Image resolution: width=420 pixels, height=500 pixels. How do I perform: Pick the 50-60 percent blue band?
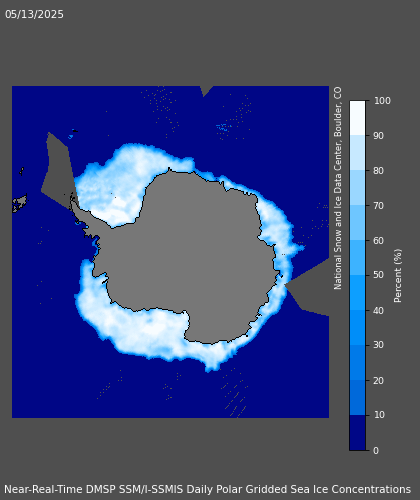click(x=357, y=258)
